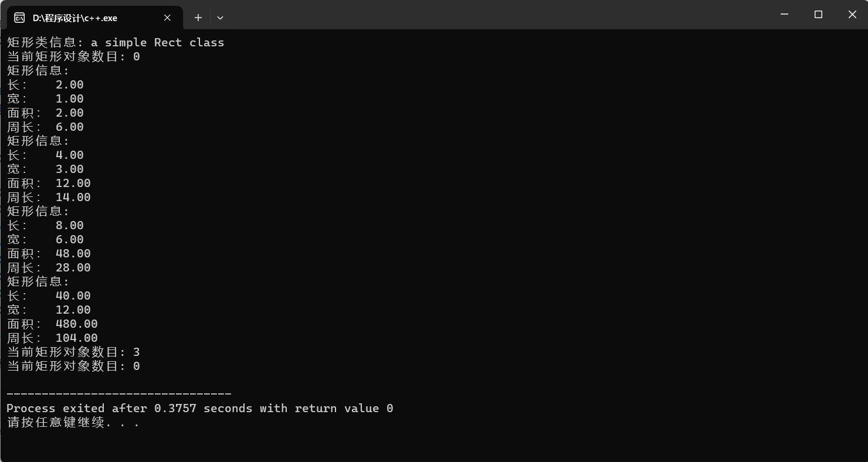Click the '面积: 48.00' output line

tap(49, 253)
